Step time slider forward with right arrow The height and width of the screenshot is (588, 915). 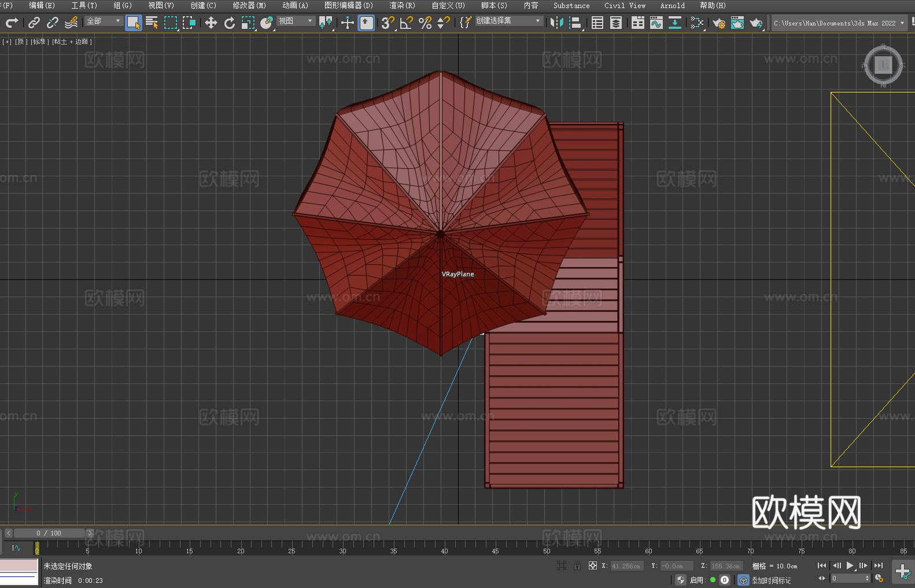point(90,533)
